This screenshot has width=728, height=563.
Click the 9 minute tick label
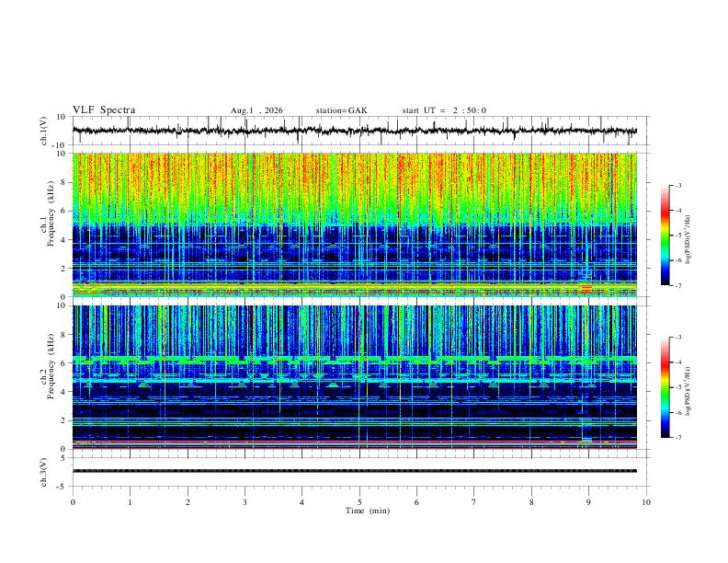[588, 502]
